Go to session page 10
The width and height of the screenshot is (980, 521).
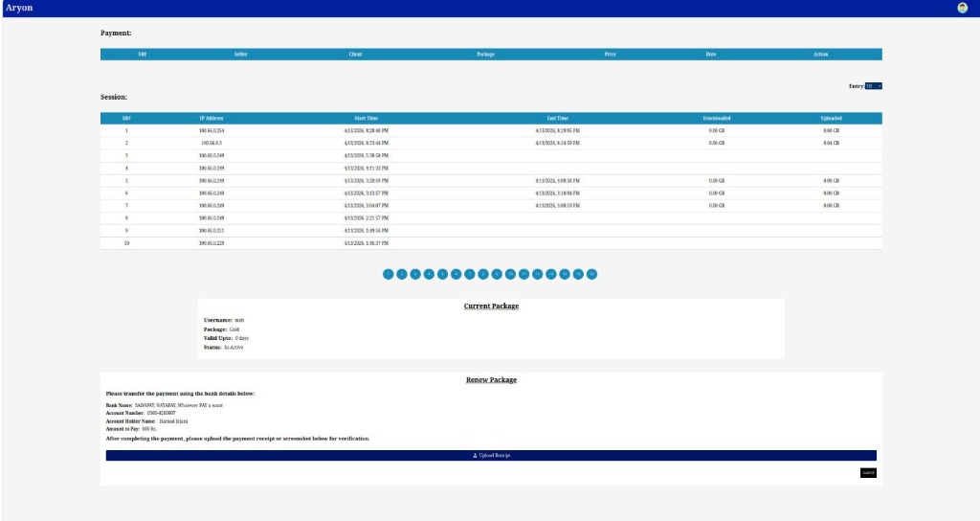[x=510, y=274]
